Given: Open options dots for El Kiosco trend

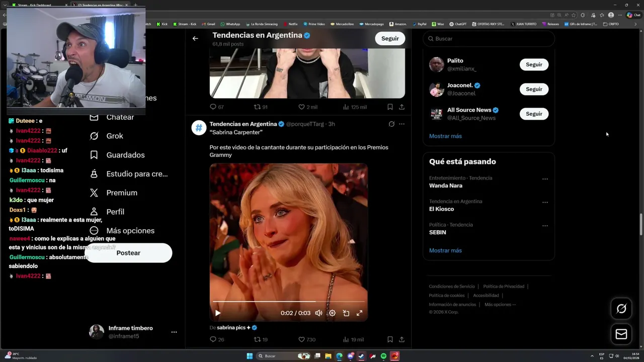Looking at the screenshot, I should pos(545,203).
